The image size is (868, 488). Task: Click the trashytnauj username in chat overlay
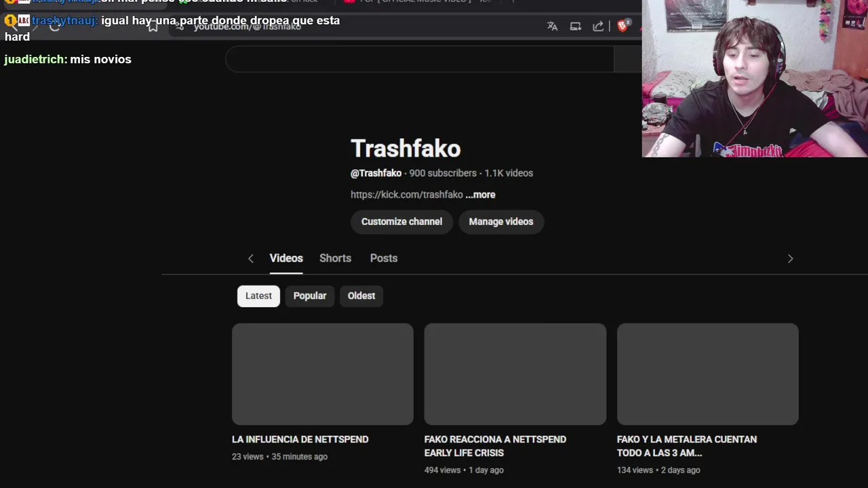pos(64,20)
